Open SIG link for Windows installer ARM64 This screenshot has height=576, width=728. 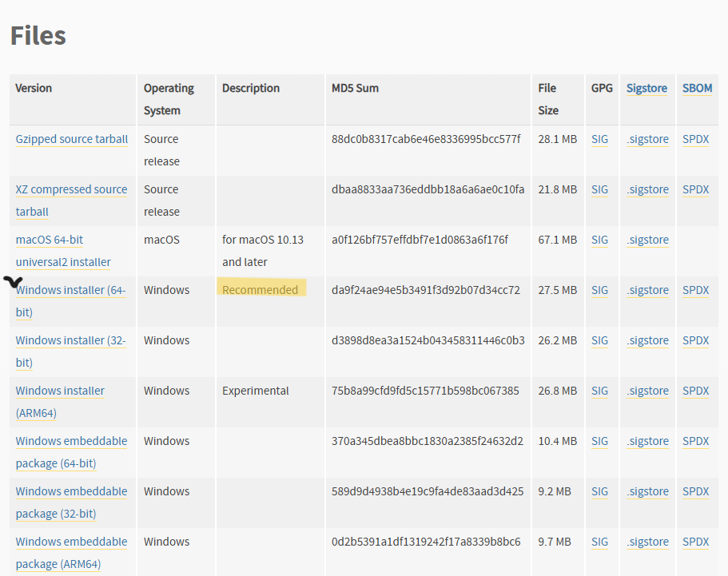click(599, 391)
